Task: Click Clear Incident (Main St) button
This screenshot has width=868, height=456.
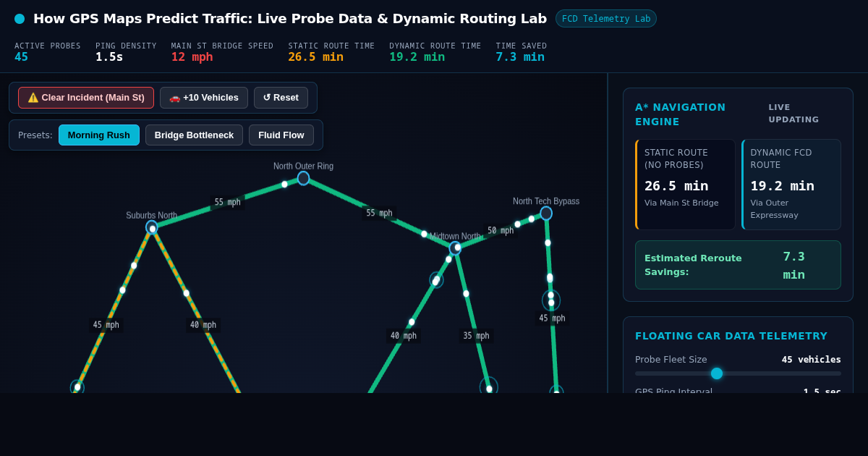Action: [x=86, y=98]
